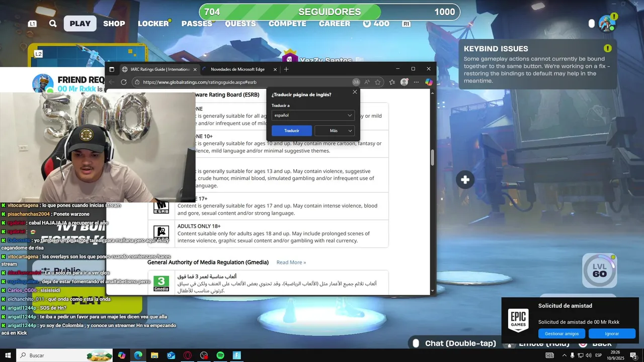The height and width of the screenshot is (362, 644).
Task: Open the Edge profile avatar
Action: [x=404, y=82]
